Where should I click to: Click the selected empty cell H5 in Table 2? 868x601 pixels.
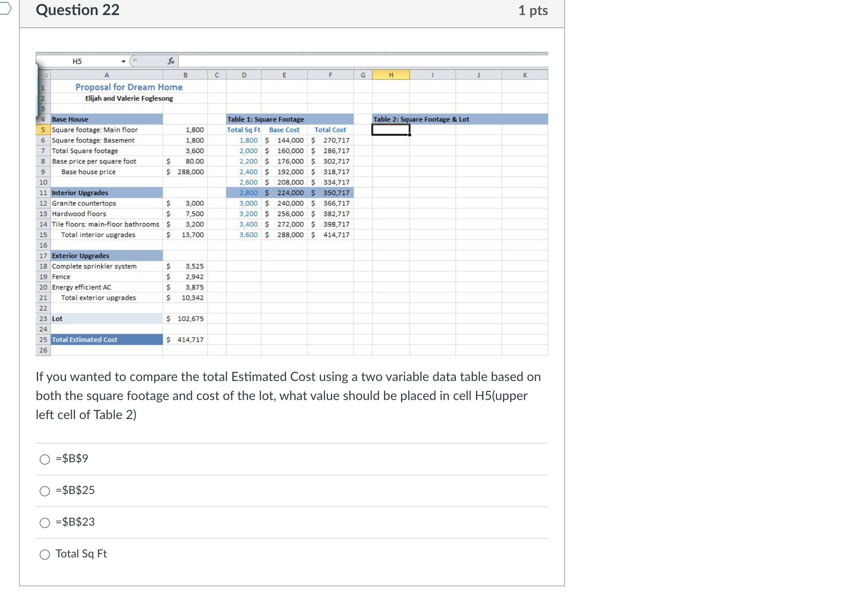click(x=390, y=129)
